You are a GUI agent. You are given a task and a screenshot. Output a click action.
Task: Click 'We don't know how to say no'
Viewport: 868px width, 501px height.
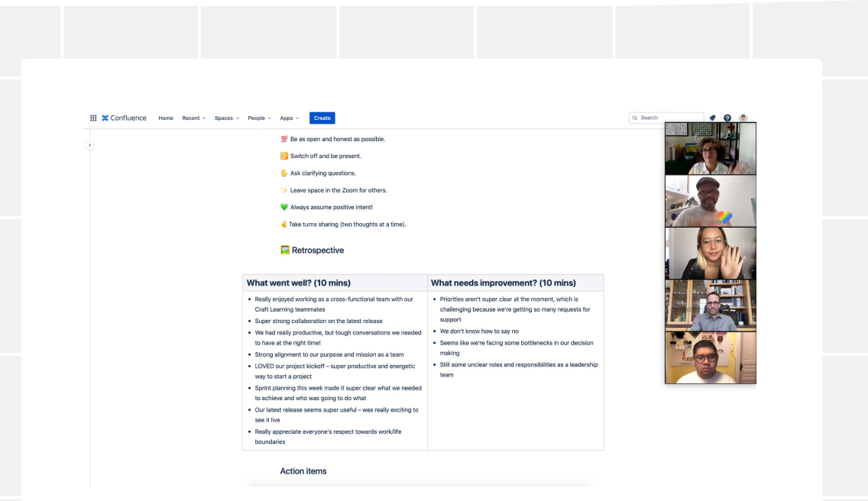(479, 331)
